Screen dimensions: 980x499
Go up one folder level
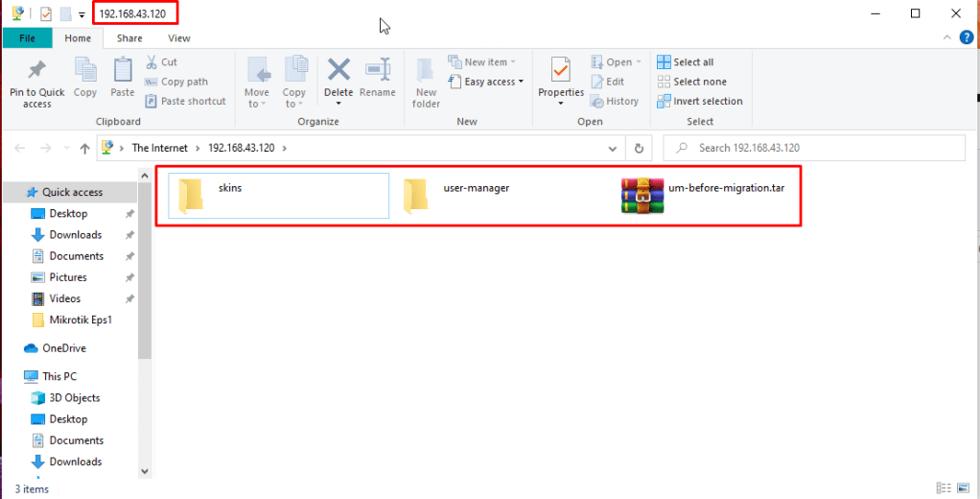tap(84, 148)
